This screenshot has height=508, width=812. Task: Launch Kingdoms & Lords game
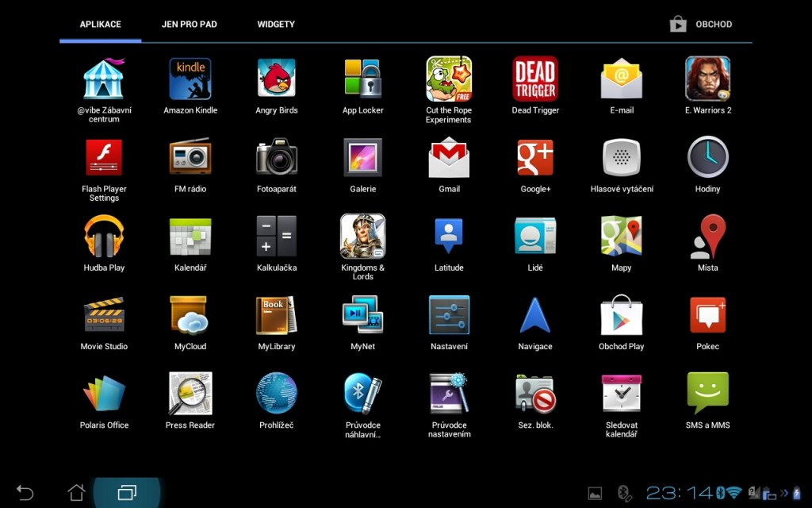362,237
